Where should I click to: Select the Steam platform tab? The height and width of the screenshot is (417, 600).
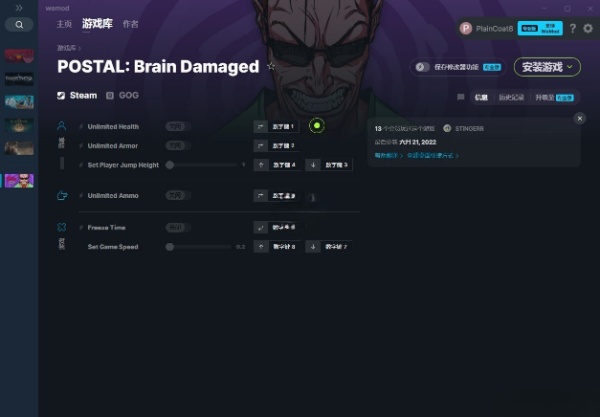(x=77, y=95)
